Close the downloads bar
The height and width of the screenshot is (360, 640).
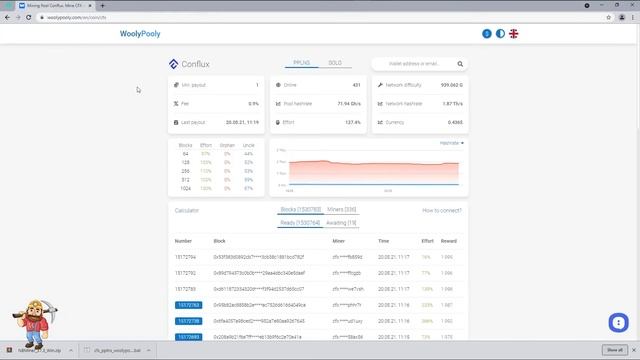coord(634,350)
